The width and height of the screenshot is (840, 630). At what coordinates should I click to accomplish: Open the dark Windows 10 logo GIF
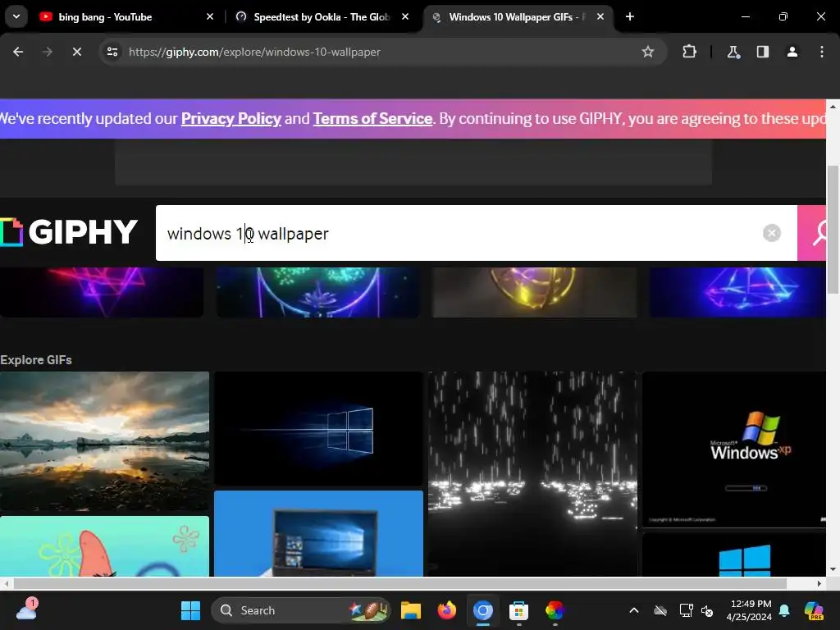coord(319,428)
